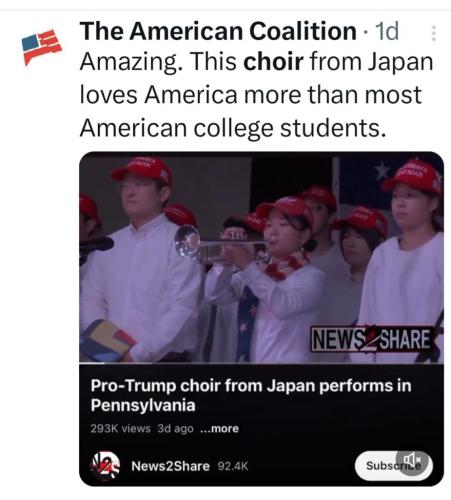Select the bold 'choir' keyword in post

[273, 62]
